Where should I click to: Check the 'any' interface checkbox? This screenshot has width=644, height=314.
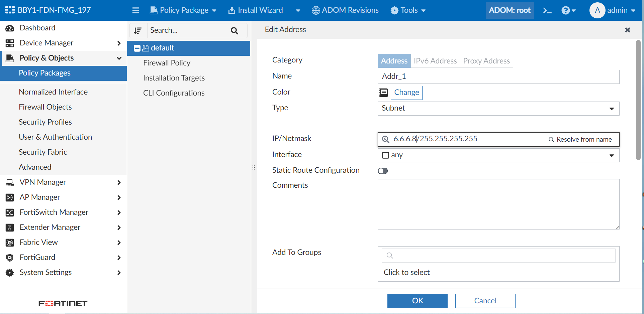pos(385,155)
